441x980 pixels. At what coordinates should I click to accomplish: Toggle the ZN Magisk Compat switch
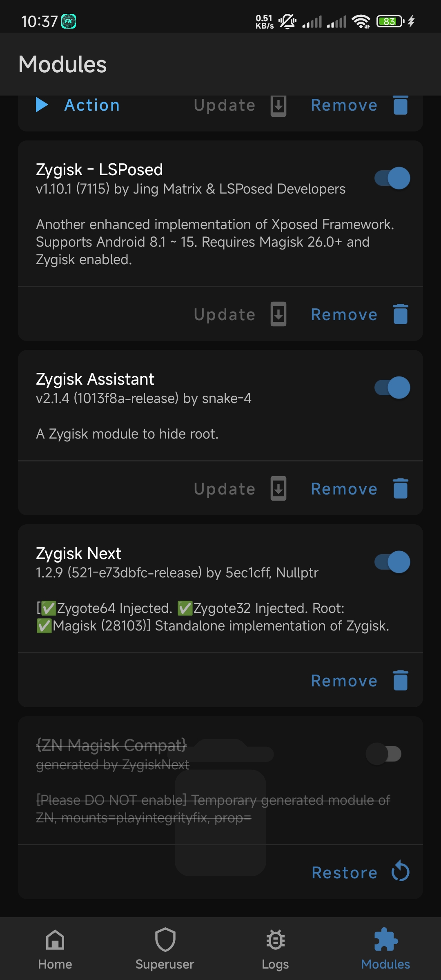tap(384, 754)
